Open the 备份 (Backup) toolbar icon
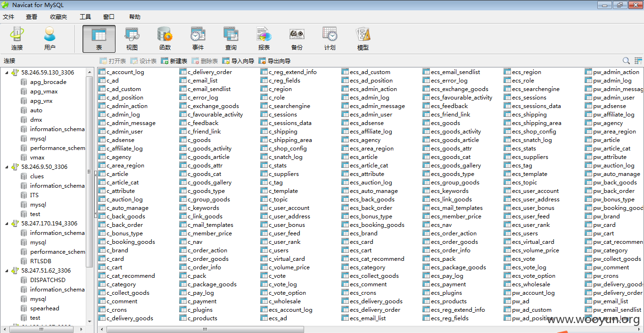The width and height of the screenshot is (644, 333). tap(297, 39)
